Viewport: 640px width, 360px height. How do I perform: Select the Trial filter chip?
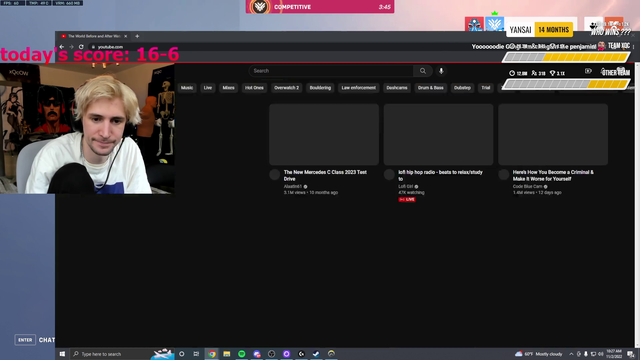click(x=486, y=88)
